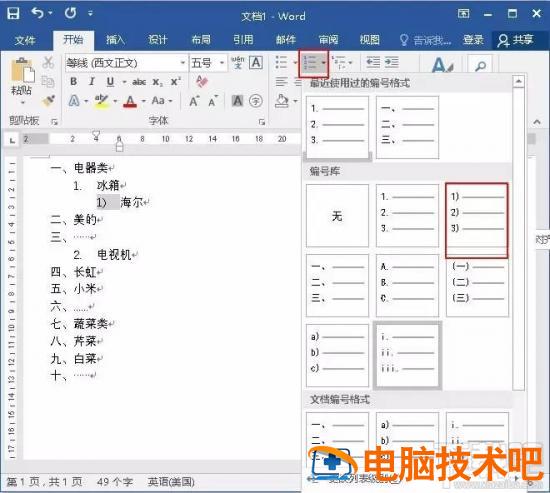Switch to the 审阅 tab
Image resolution: width=550 pixels, height=493 pixels.
[x=328, y=40]
